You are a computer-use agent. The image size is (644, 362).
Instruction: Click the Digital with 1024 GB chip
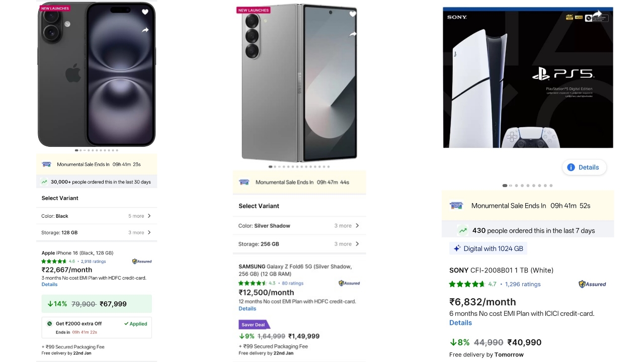pyautogui.click(x=488, y=248)
